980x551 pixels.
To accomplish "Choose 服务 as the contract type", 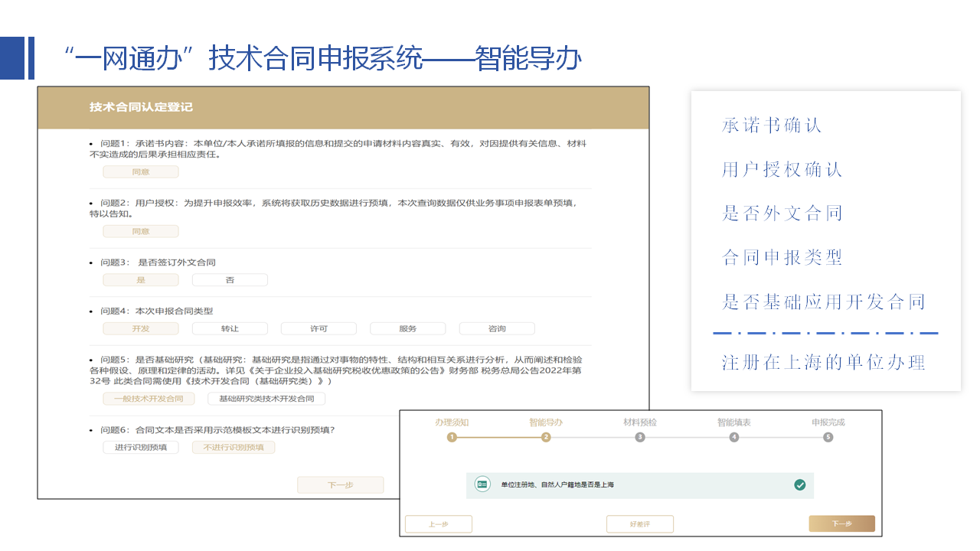I will [x=408, y=328].
